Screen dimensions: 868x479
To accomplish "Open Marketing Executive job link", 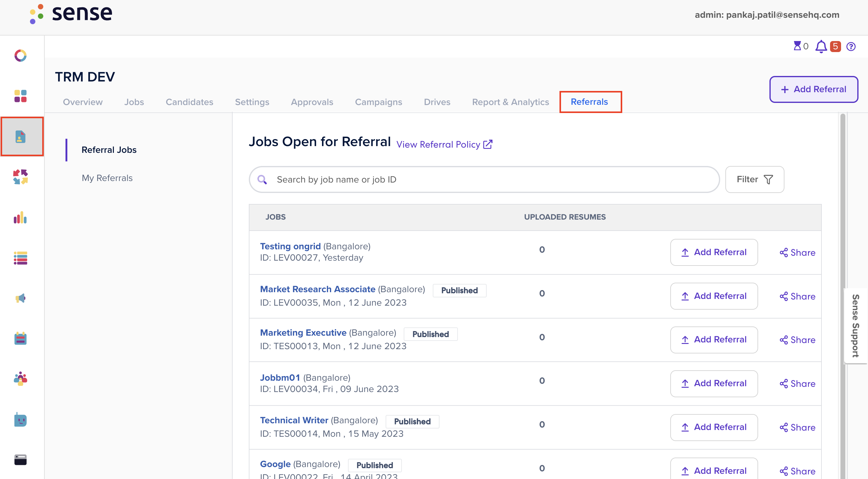I will [x=303, y=333].
